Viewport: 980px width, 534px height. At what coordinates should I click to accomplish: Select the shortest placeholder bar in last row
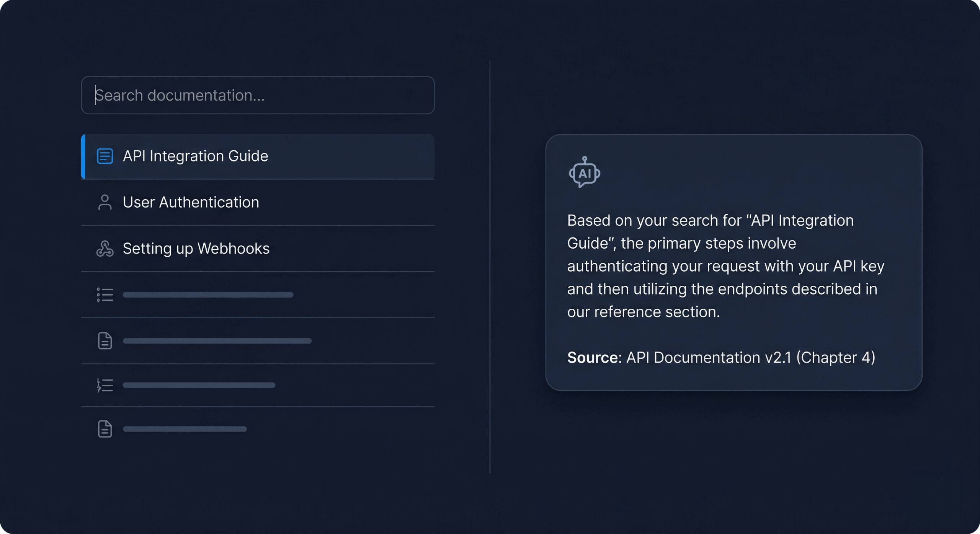[185, 429]
